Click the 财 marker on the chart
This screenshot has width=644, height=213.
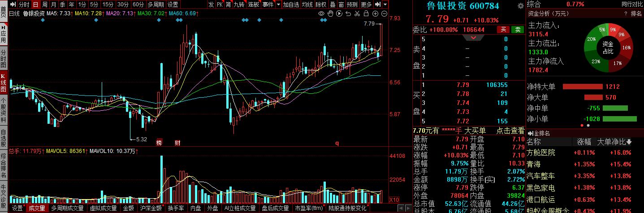pos(177,143)
